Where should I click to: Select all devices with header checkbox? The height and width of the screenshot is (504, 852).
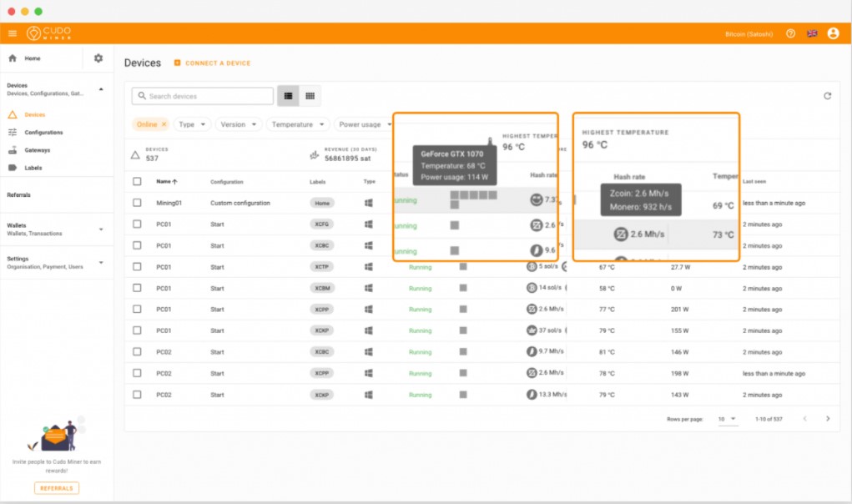tap(138, 181)
